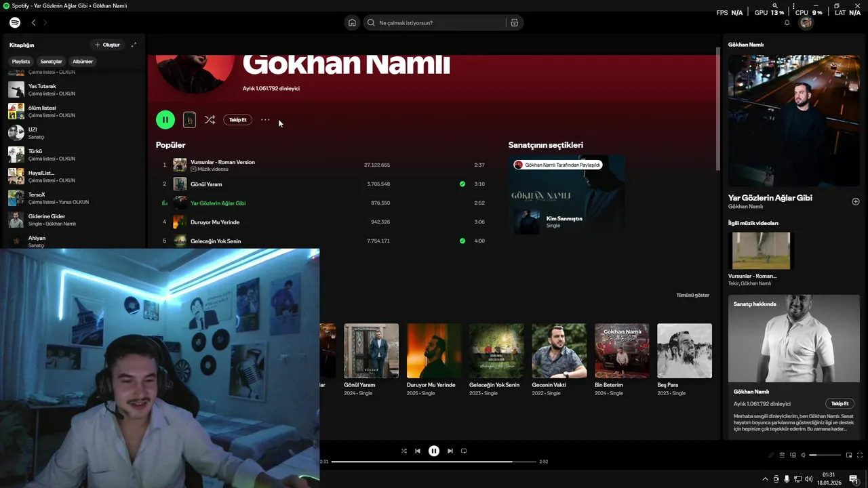The width and height of the screenshot is (868, 488).
Task: Expand the library panel with the arrows icon
Action: (134, 45)
